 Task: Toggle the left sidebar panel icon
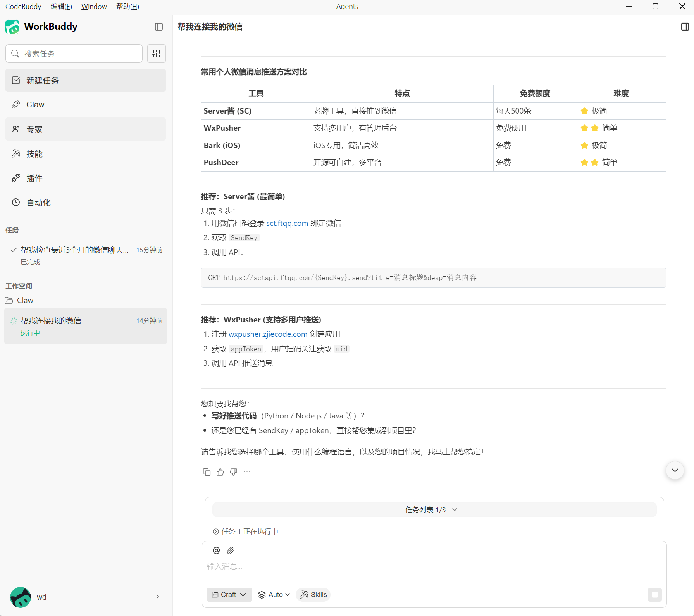click(159, 27)
